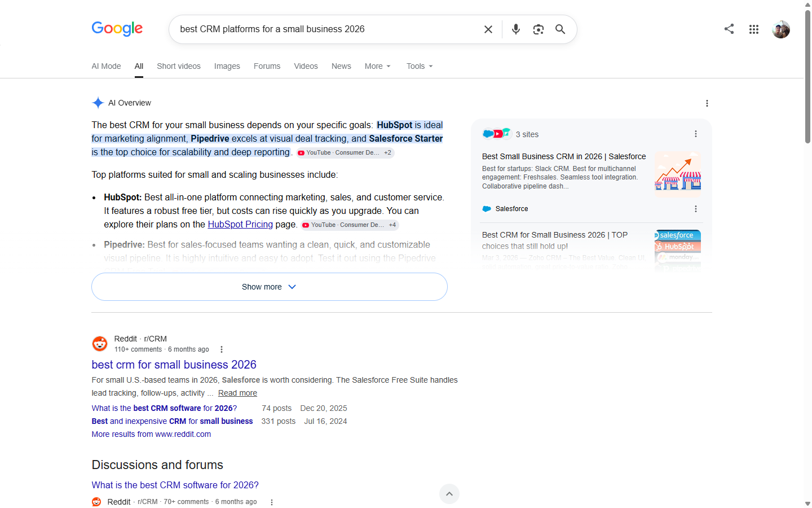812x508 pixels.
Task: Open three-dot menu for Reddit discussion result
Action: [272, 502]
